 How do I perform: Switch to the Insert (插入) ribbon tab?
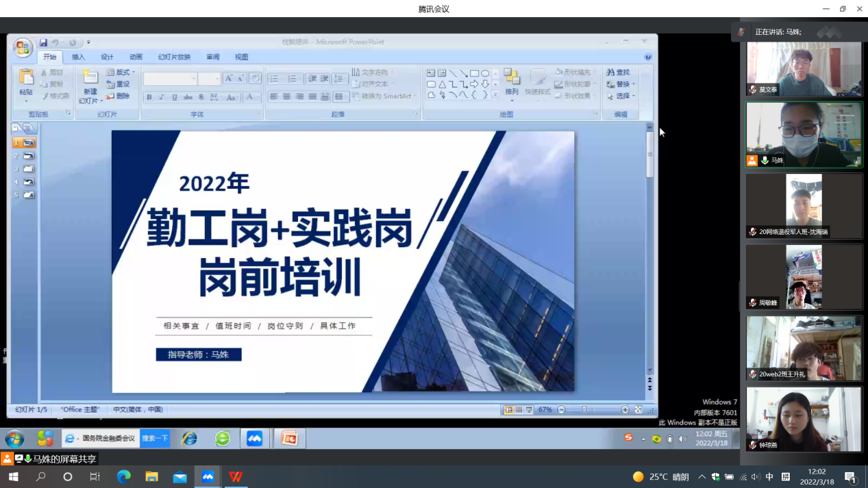pyautogui.click(x=78, y=57)
